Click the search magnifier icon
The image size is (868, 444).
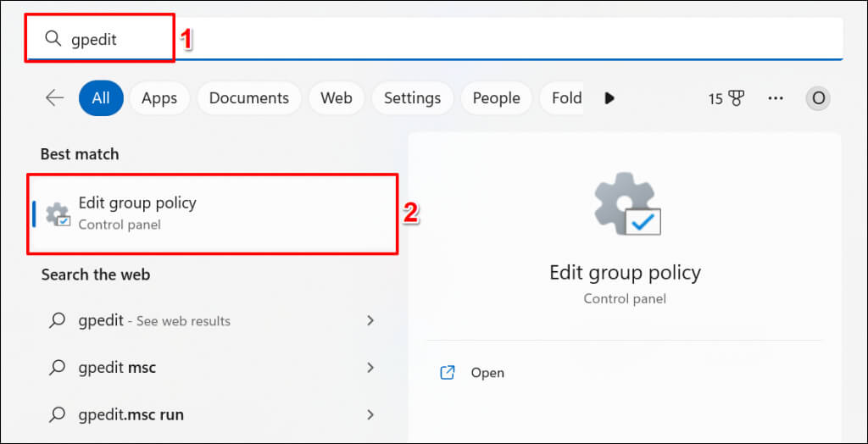tap(53, 39)
